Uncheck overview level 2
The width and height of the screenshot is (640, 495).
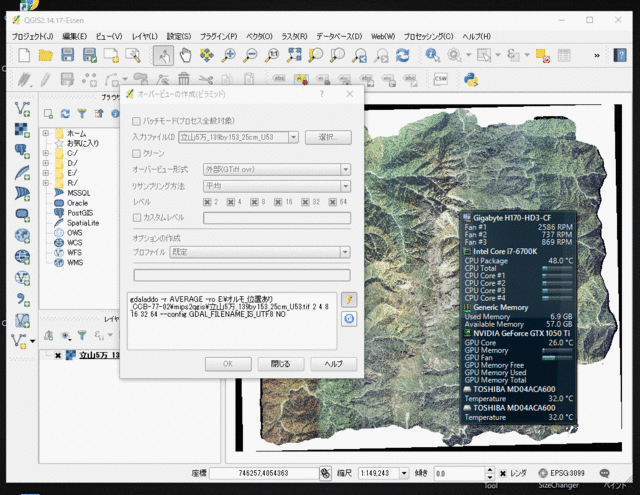coord(207,202)
